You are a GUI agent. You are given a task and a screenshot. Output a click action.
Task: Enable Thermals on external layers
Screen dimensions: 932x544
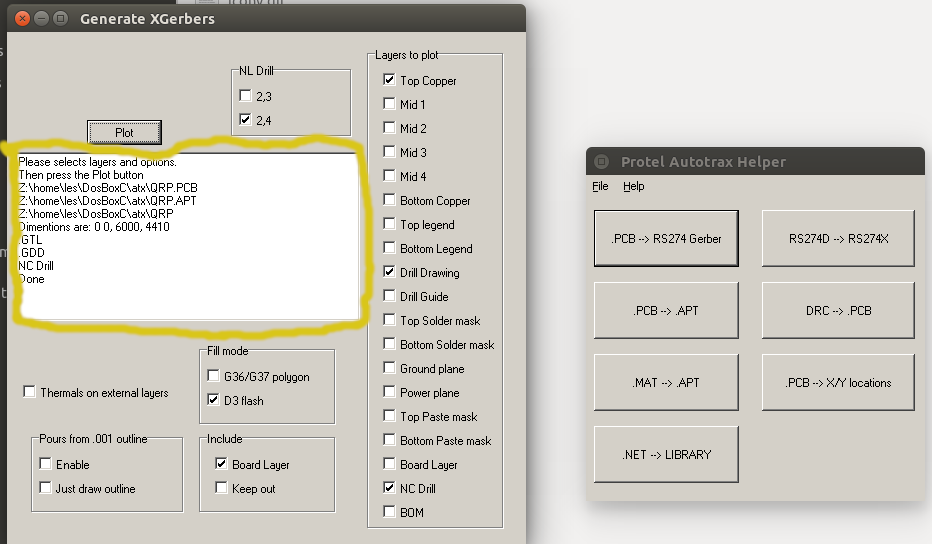tap(29, 391)
